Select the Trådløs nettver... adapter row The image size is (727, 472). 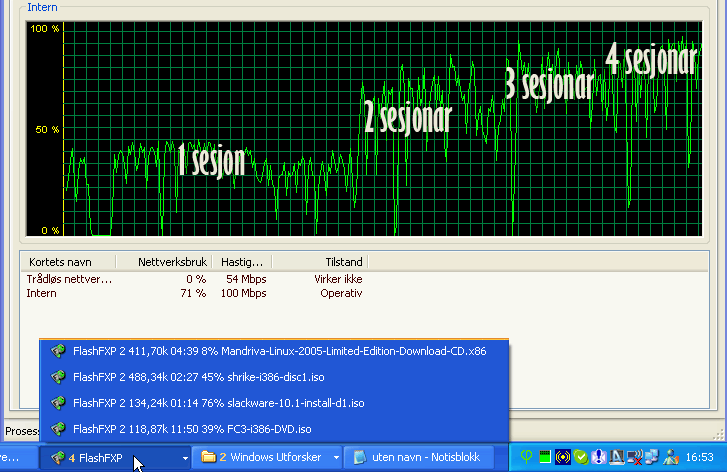pos(195,279)
